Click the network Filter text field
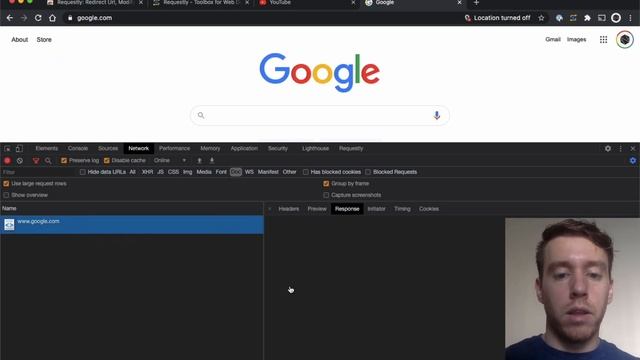Image resolution: width=640 pixels, height=360 pixels. (39, 172)
